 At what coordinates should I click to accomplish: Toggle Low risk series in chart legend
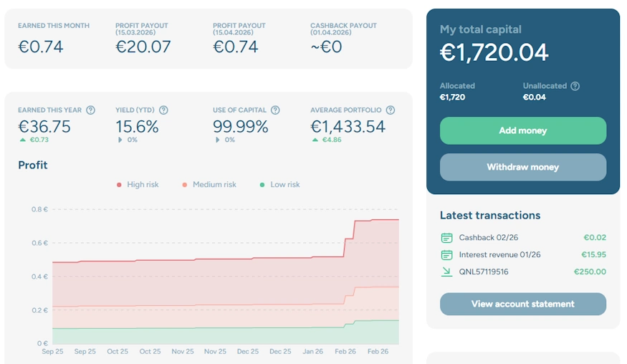[x=279, y=185]
